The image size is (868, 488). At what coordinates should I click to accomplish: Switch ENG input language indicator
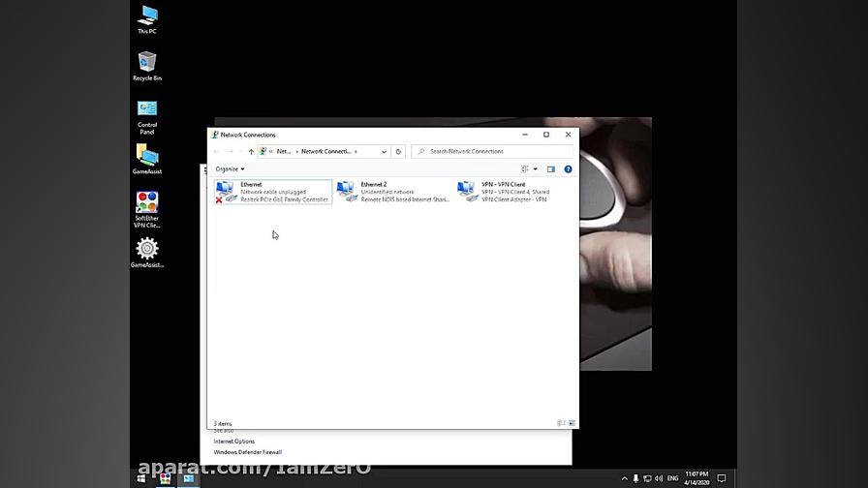coord(672,478)
